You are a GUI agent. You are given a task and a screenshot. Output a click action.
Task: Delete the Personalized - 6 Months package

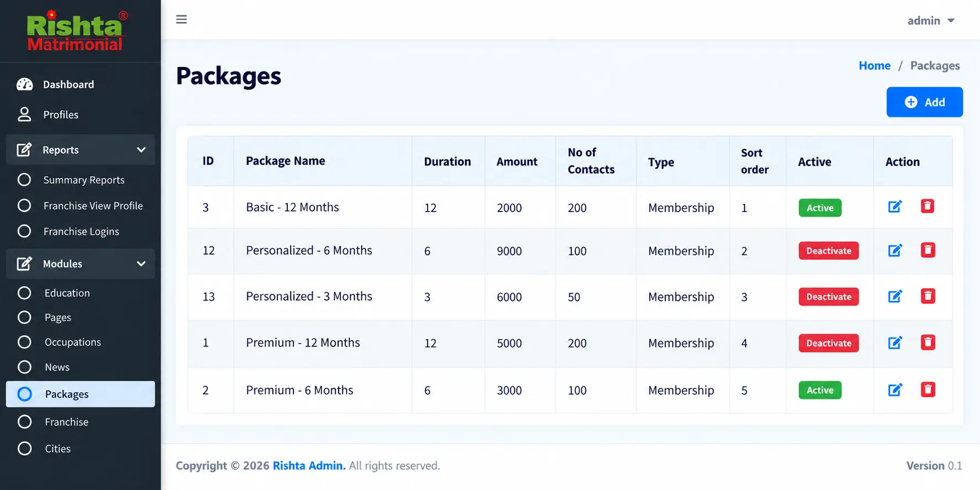[928, 250]
